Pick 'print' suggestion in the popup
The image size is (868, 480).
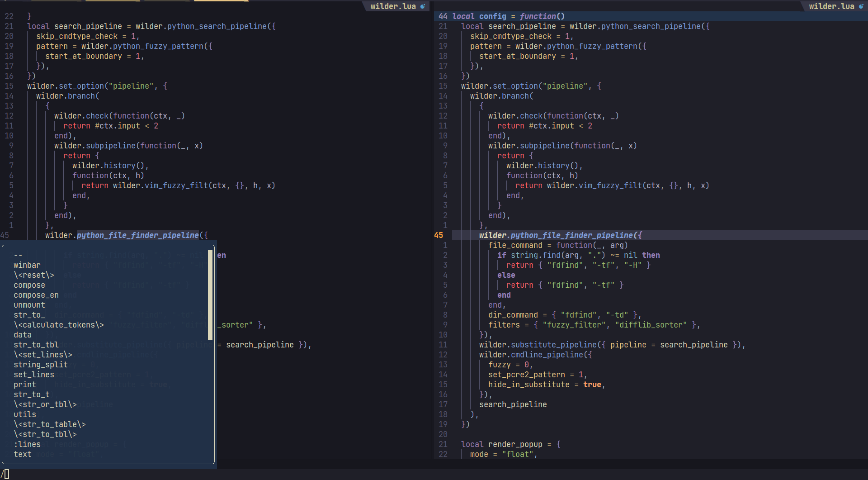point(25,385)
